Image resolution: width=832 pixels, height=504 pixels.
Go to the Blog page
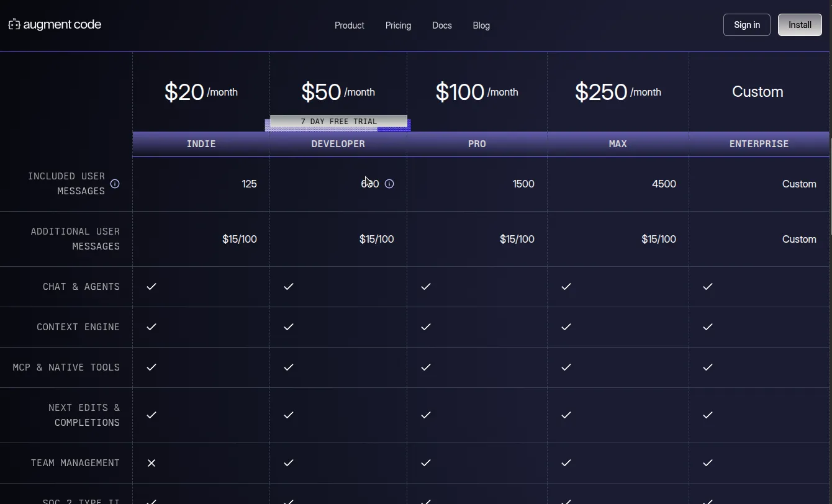[481, 25]
